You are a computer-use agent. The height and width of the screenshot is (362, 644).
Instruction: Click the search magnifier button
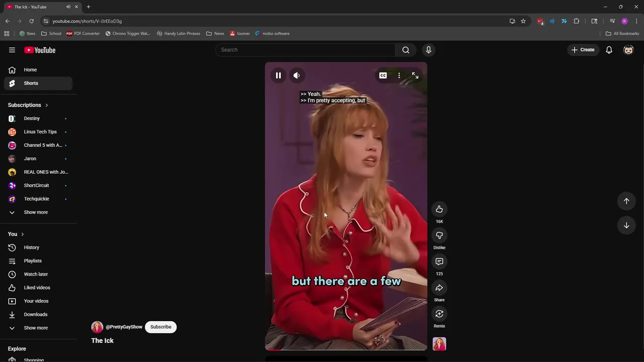[x=406, y=50]
